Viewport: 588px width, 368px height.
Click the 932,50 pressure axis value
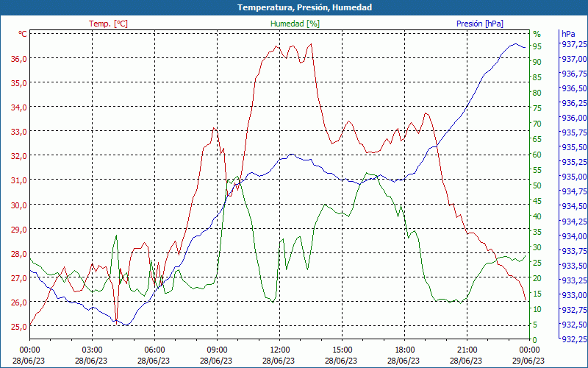tap(574, 325)
